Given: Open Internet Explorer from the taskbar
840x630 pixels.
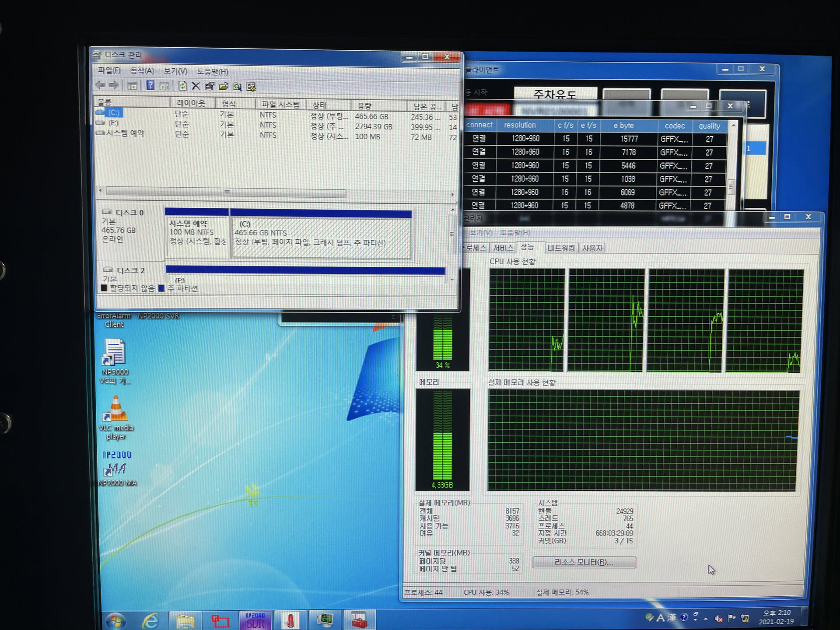Looking at the screenshot, I should pos(150,621).
